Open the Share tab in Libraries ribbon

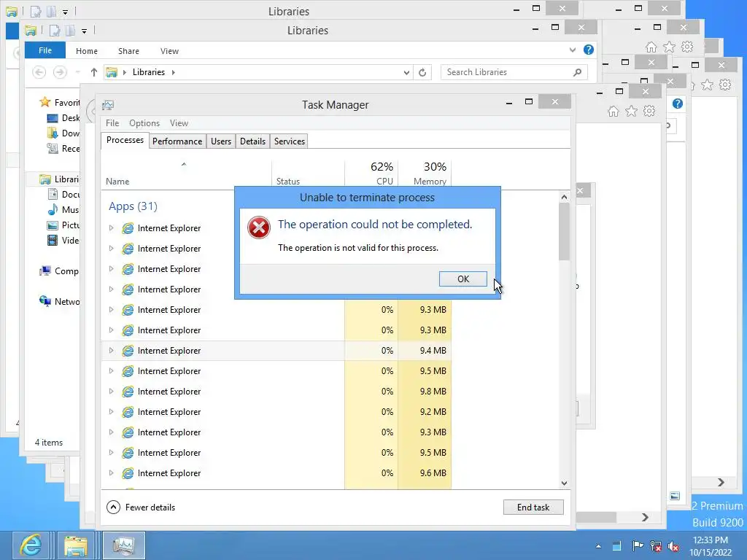[128, 51]
